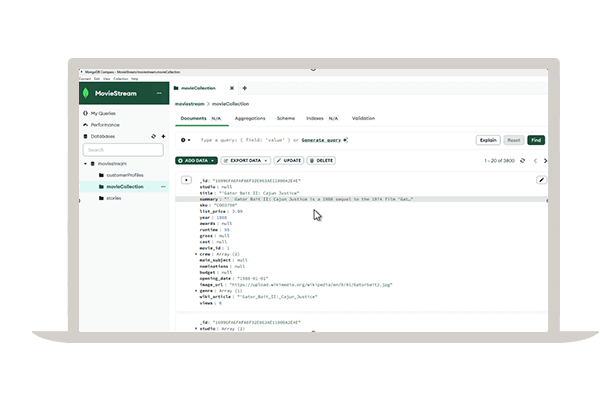600x400 pixels.
Task: Open the Edit menu
Action: click(x=97, y=79)
